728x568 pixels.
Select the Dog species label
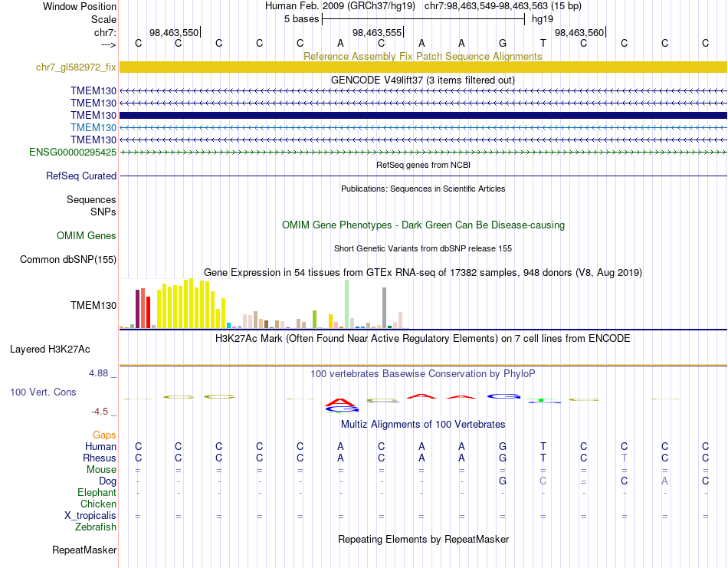108,481
